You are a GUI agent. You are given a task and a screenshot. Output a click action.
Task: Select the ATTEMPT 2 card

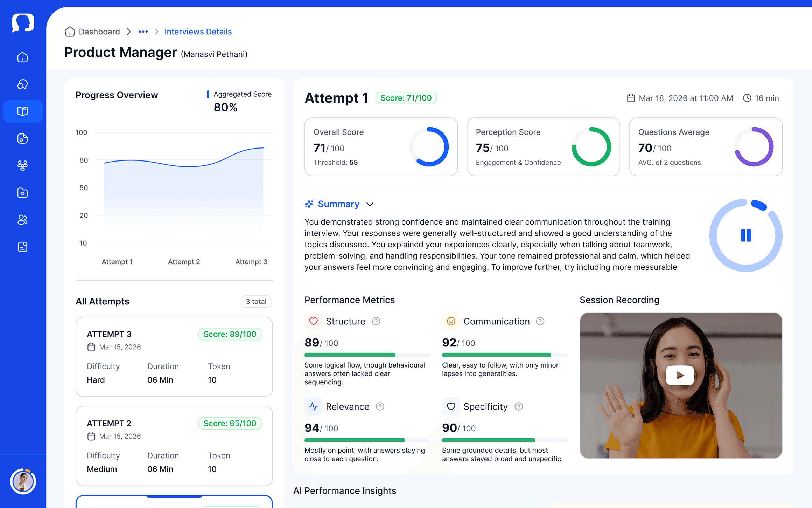coord(174,446)
